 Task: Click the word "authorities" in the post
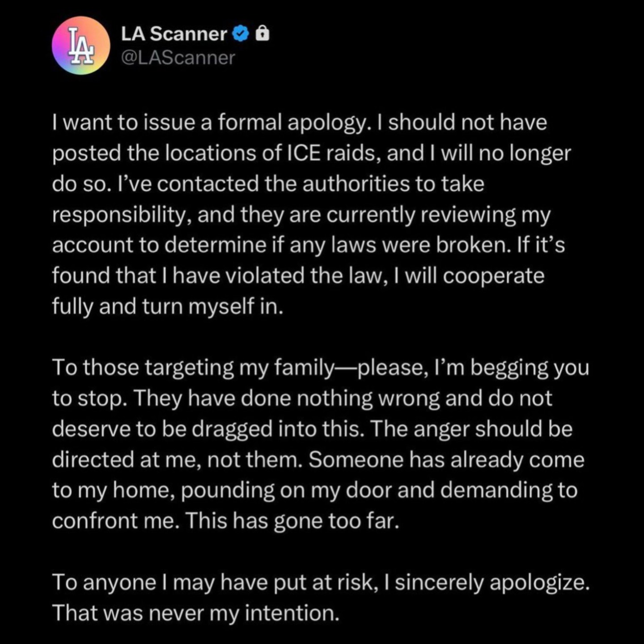click(356, 184)
